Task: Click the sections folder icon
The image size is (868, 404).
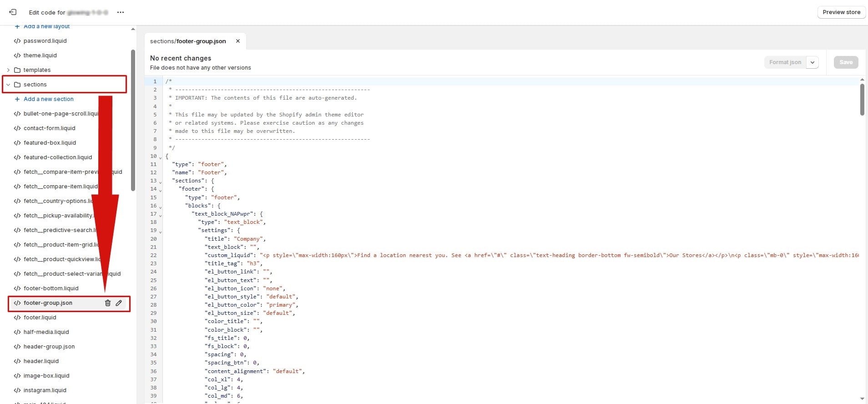Action: [x=17, y=85]
